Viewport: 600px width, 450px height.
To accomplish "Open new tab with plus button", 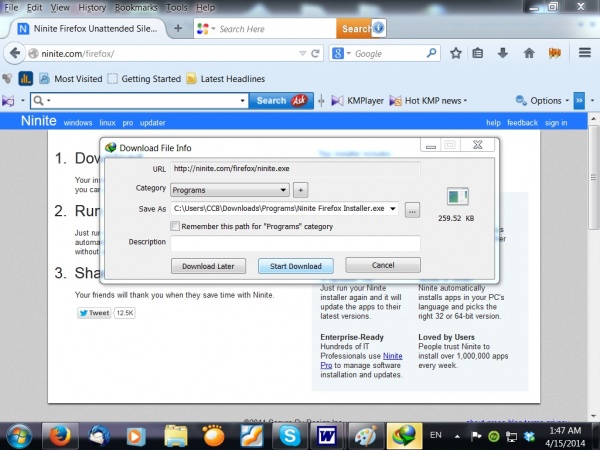I will [178, 28].
